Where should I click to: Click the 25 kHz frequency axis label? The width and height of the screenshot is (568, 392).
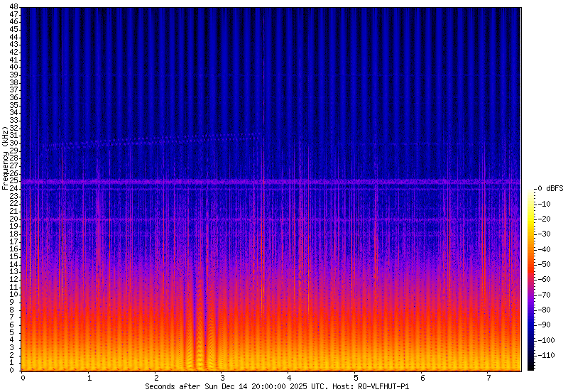(15, 182)
